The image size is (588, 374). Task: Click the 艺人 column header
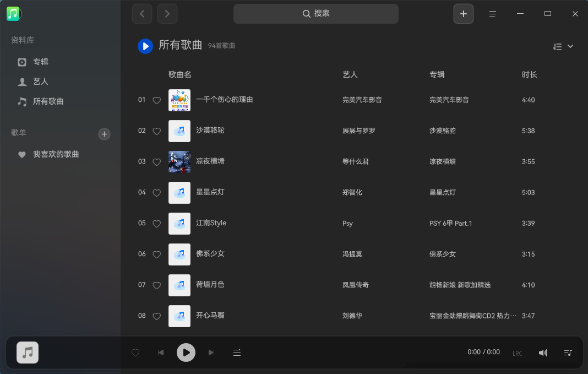point(350,75)
